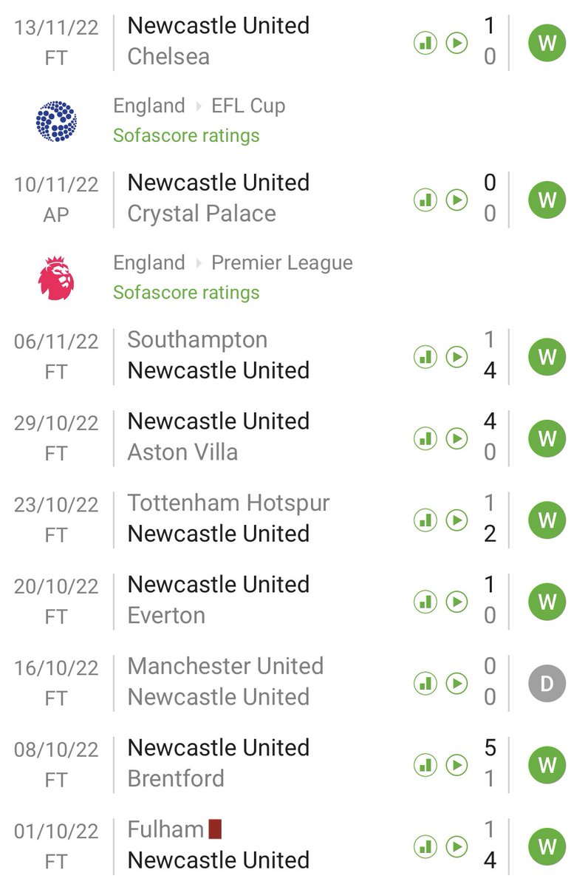Click the Premier League lion logo
Viewport: 588px width, 887px height.
[x=56, y=278]
